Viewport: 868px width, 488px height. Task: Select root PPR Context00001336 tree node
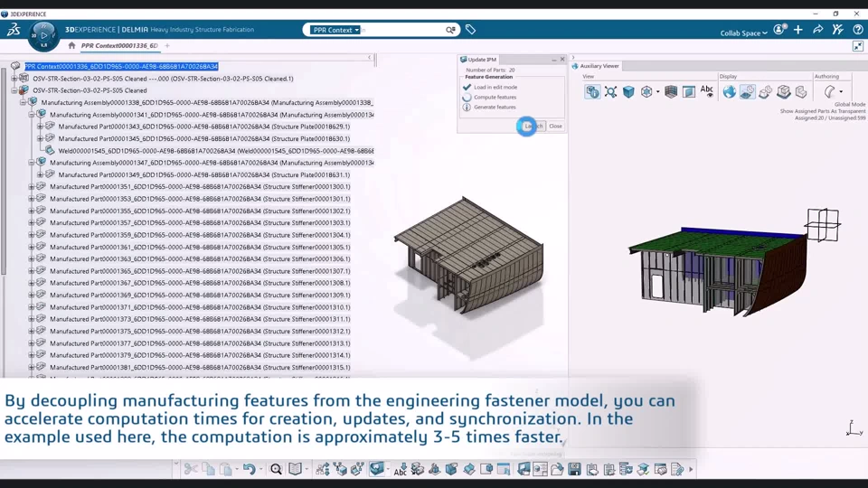(x=121, y=66)
